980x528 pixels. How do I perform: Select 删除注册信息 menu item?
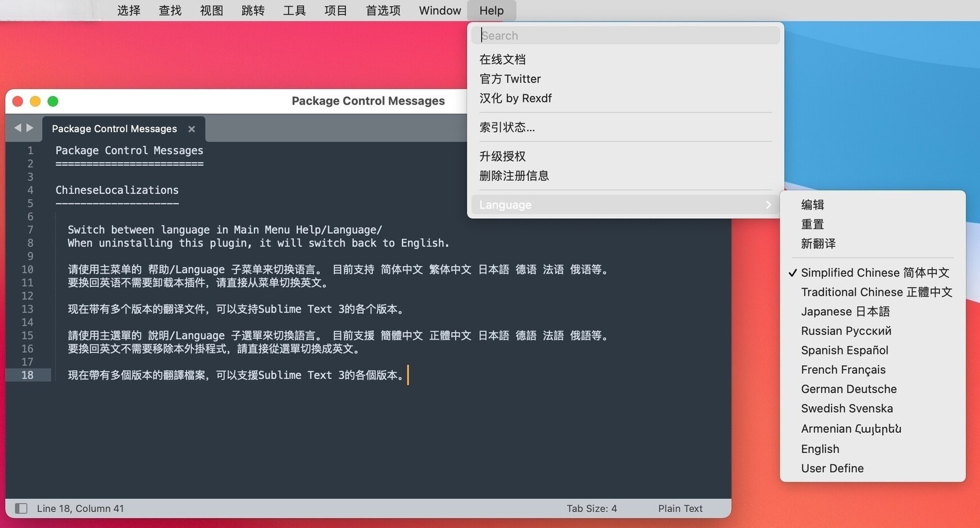(625, 175)
